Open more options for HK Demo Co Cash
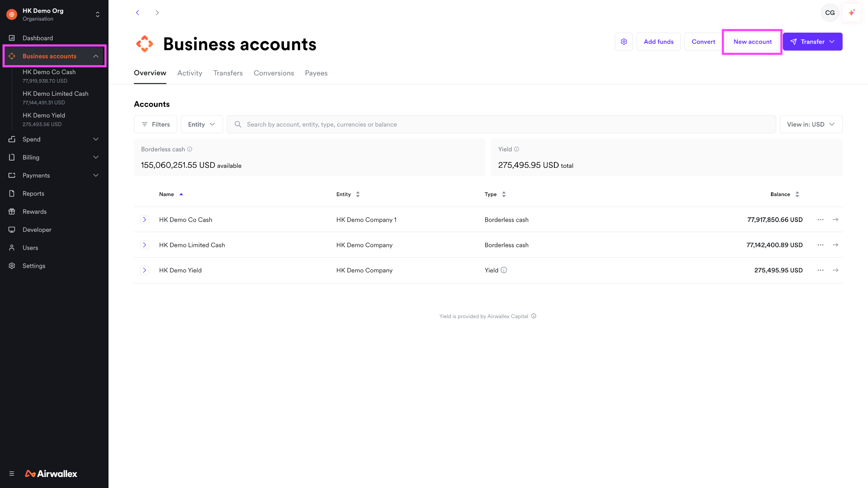Image resolution: width=868 pixels, height=488 pixels. (x=821, y=219)
